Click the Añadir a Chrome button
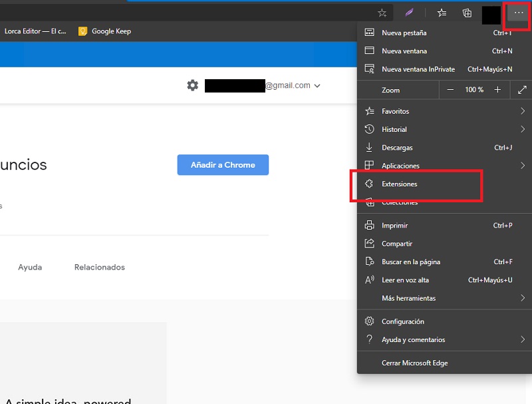Image resolution: width=532 pixels, height=404 pixels. pos(223,165)
